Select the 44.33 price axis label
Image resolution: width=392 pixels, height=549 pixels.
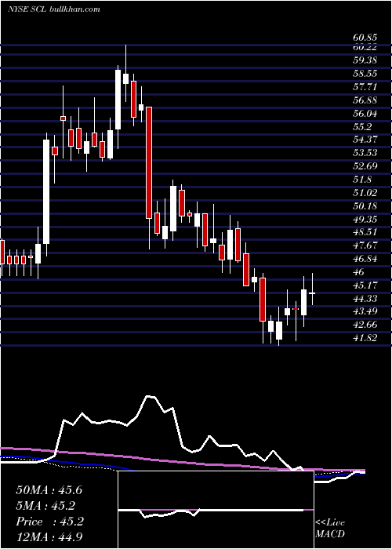coord(365,298)
